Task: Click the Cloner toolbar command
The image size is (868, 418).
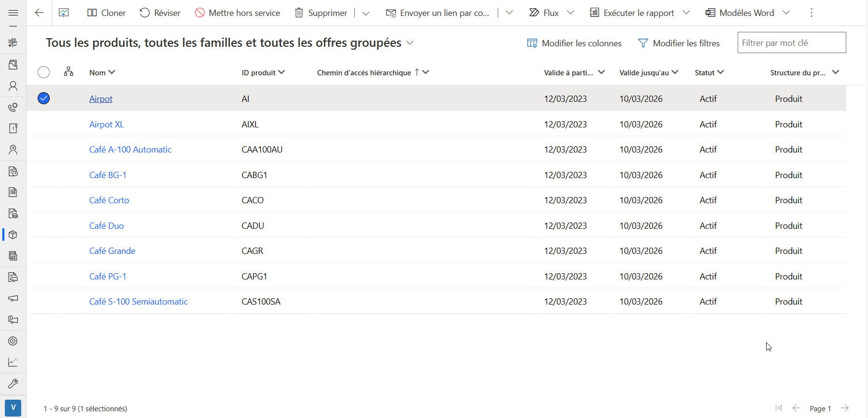Action: [106, 13]
